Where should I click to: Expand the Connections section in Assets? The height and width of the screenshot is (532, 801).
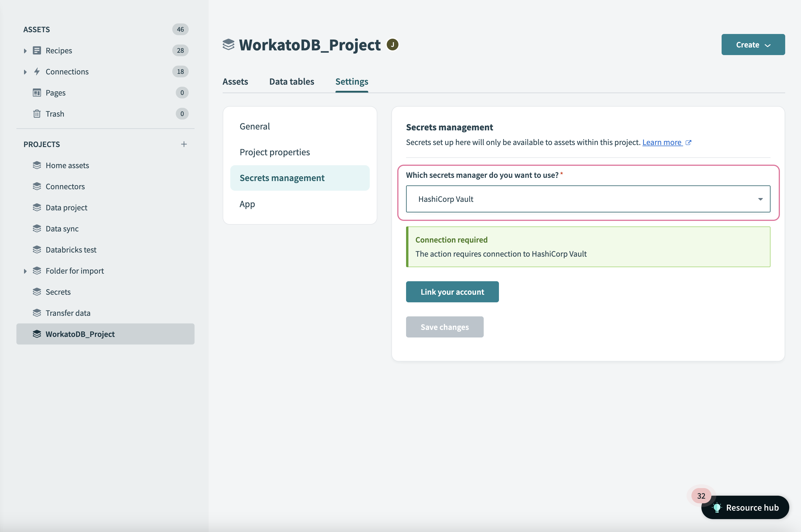click(25, 71)
